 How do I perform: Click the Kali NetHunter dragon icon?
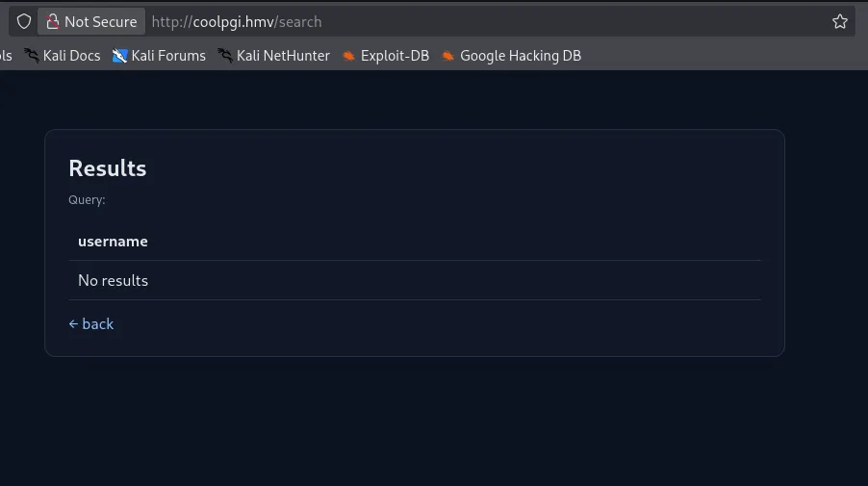pos(225,56)
